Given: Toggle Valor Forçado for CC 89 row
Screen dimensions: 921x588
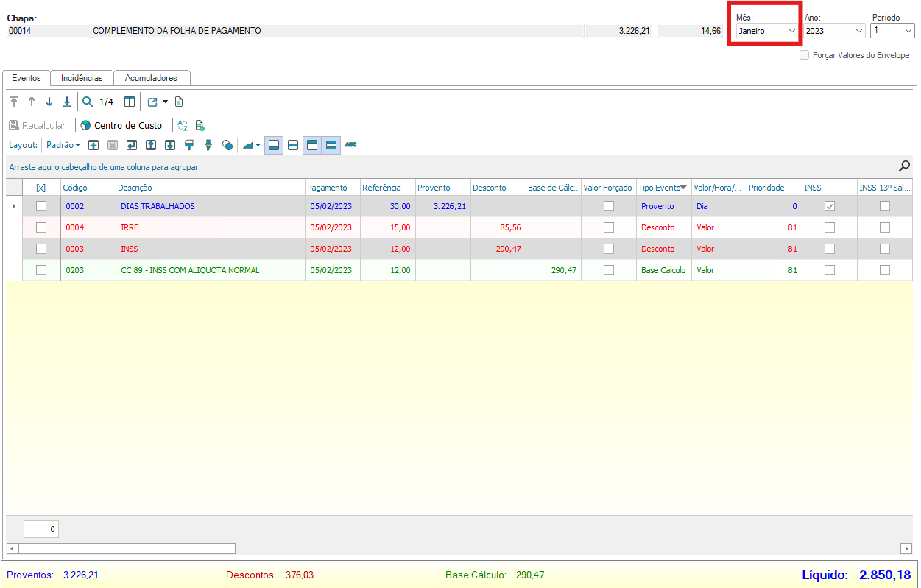Looking at the screenshot, I should (609, 270).
